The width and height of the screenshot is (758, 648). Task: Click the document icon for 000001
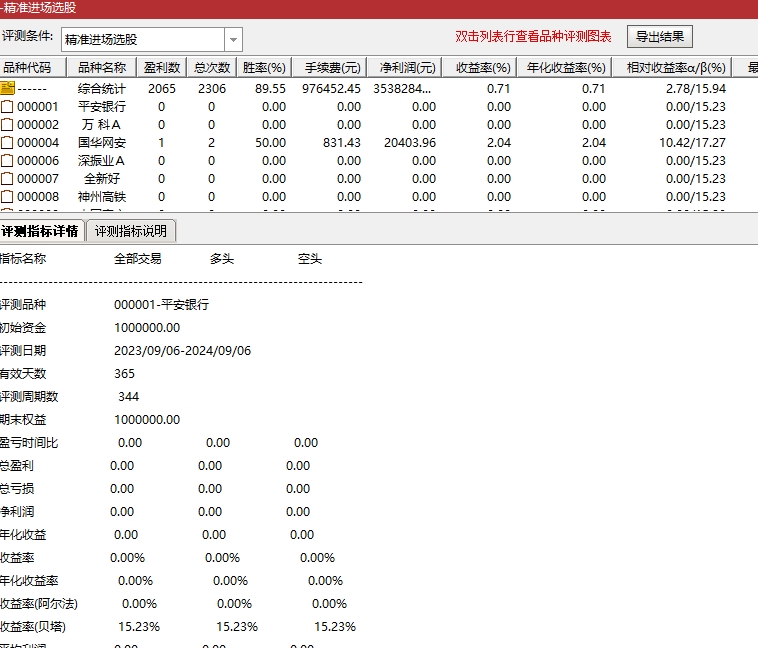(7, 106)
